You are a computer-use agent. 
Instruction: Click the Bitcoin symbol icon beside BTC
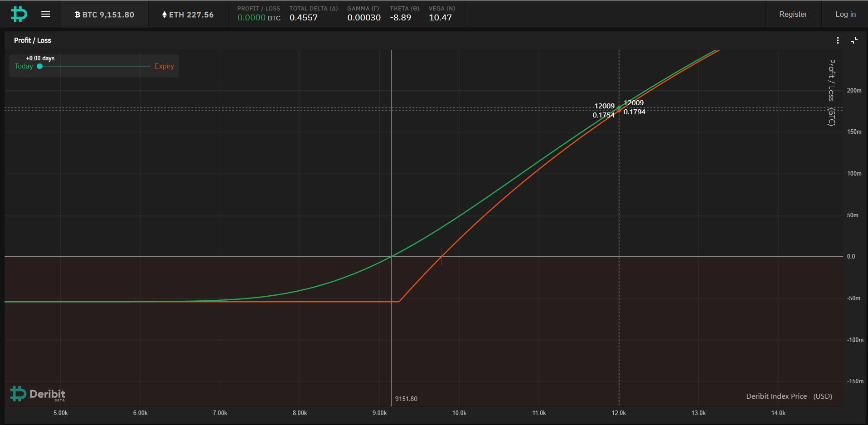coord(78,15)
